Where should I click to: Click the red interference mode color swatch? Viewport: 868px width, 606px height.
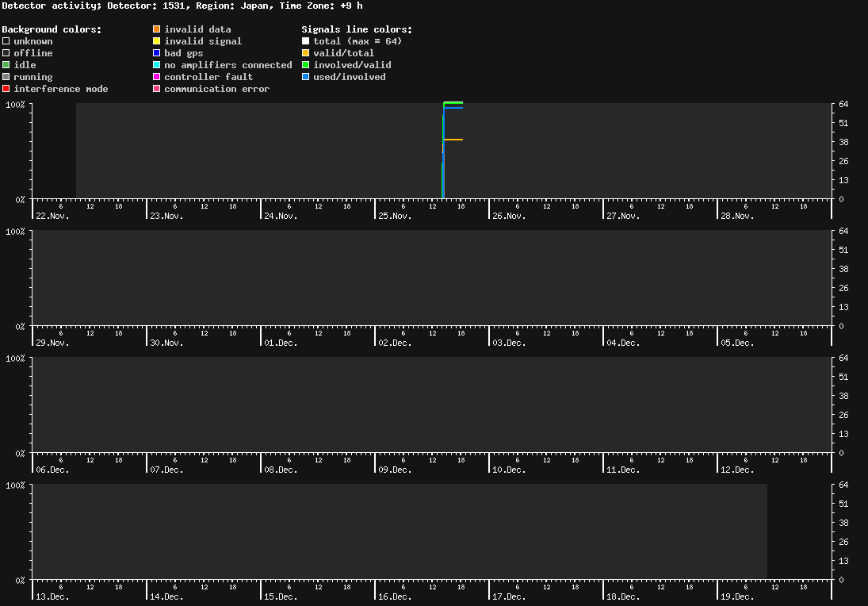tap(6, 89)
